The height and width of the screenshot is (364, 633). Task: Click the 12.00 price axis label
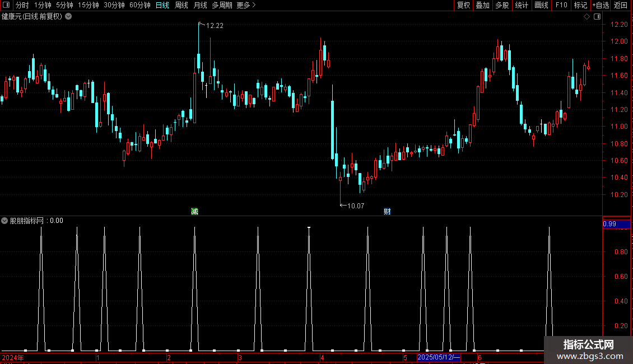tap(619, 41)
